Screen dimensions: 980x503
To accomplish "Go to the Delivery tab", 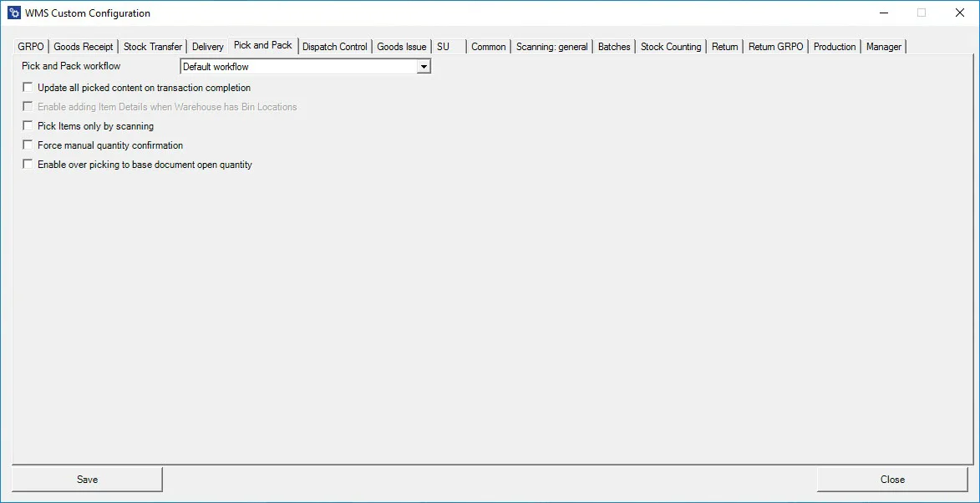I will coord(207,47).
